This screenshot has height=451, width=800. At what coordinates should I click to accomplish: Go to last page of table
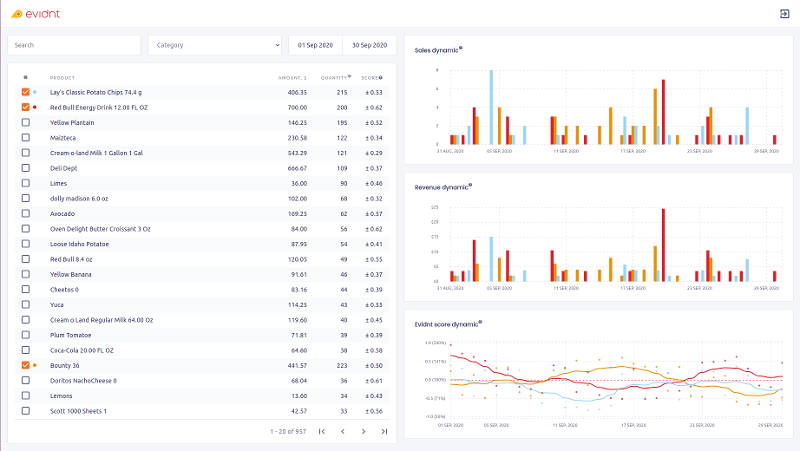pyautogui.click(x=384, y=432)
